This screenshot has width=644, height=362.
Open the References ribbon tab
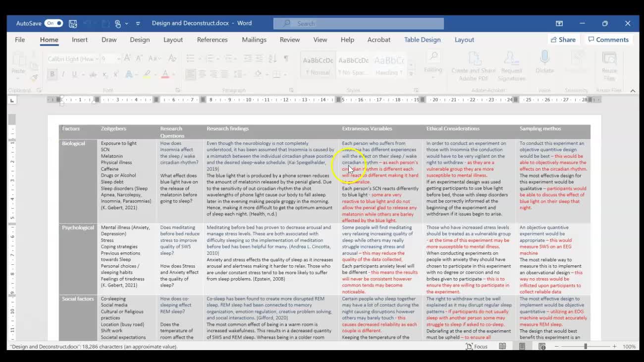[212, 40]
